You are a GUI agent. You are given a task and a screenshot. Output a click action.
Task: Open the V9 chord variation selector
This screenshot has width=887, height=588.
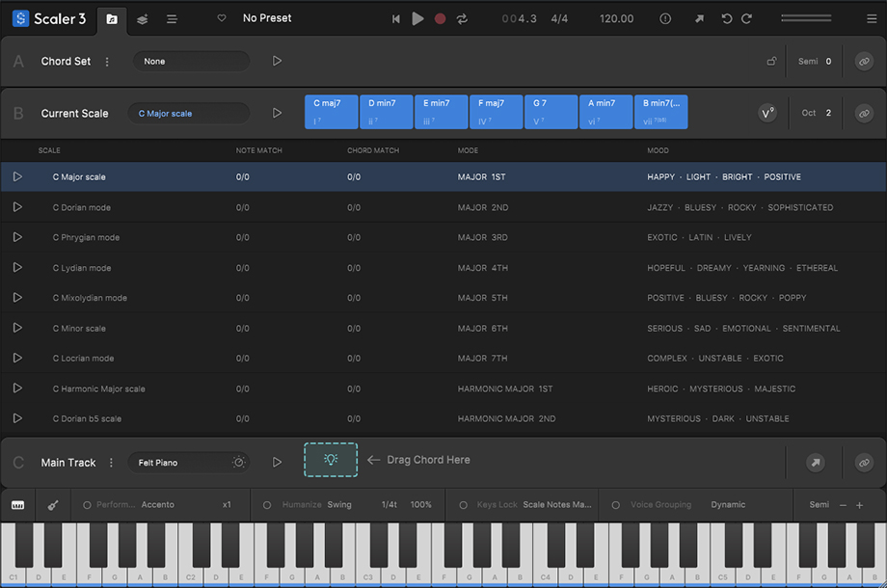[767, 113]
